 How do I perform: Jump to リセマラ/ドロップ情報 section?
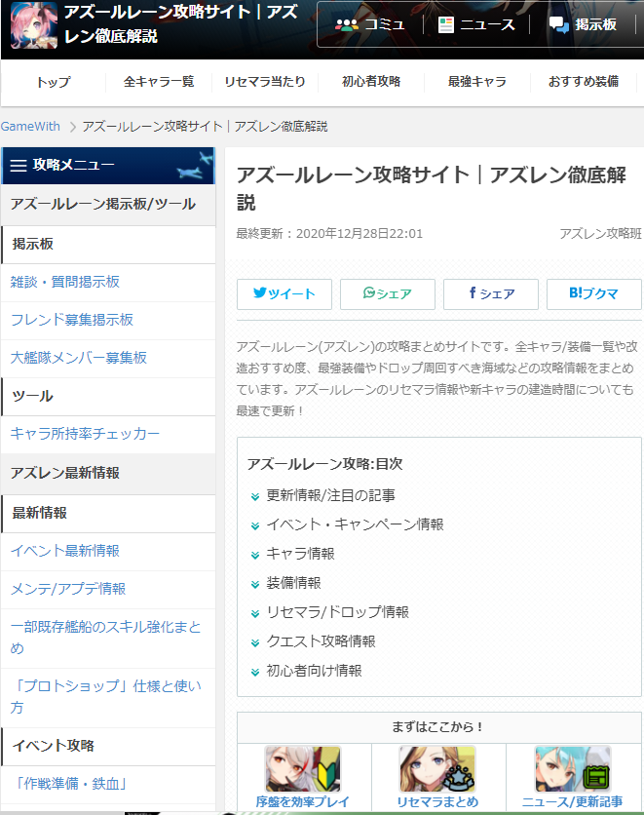[x=337, y=612]
